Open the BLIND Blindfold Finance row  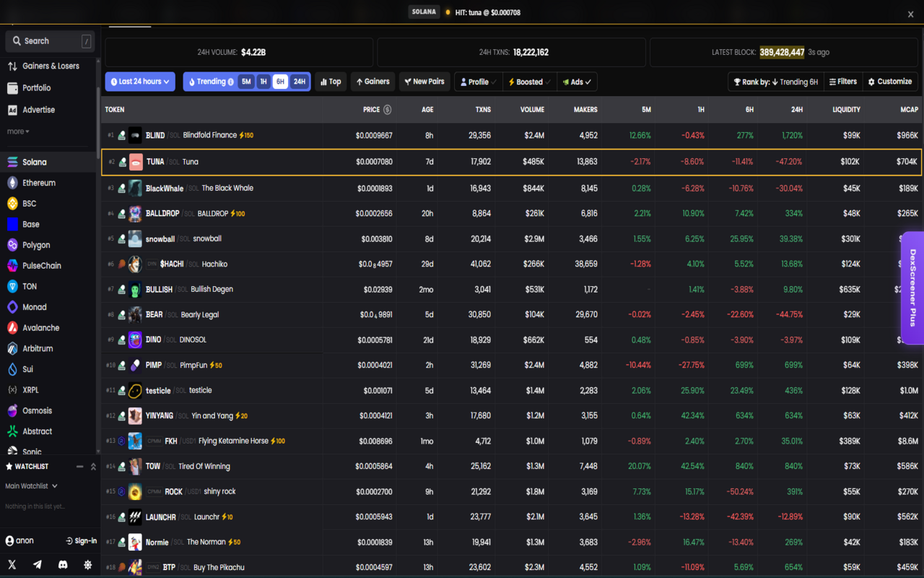511,135
